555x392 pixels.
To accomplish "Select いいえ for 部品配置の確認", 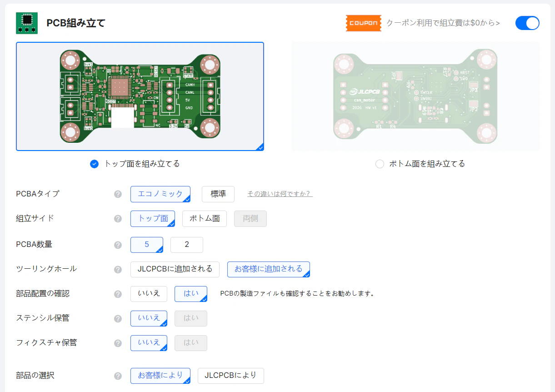I will (149, 294).
